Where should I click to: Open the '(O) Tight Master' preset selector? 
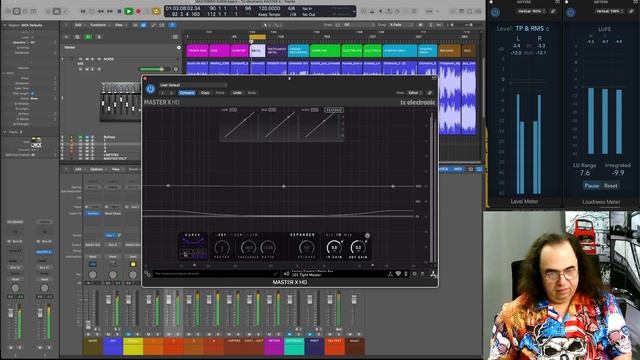click(307, 275)
